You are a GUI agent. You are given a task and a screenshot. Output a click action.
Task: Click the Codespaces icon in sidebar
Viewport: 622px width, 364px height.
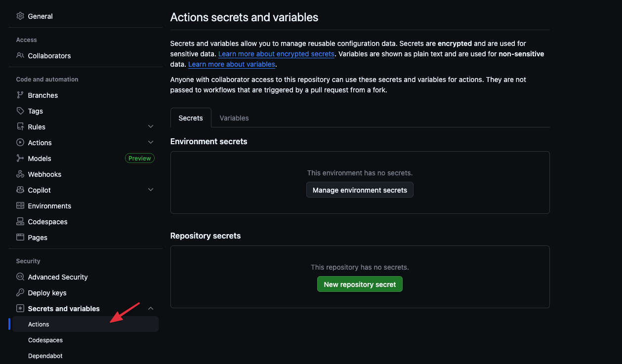[x=20, y=222]
